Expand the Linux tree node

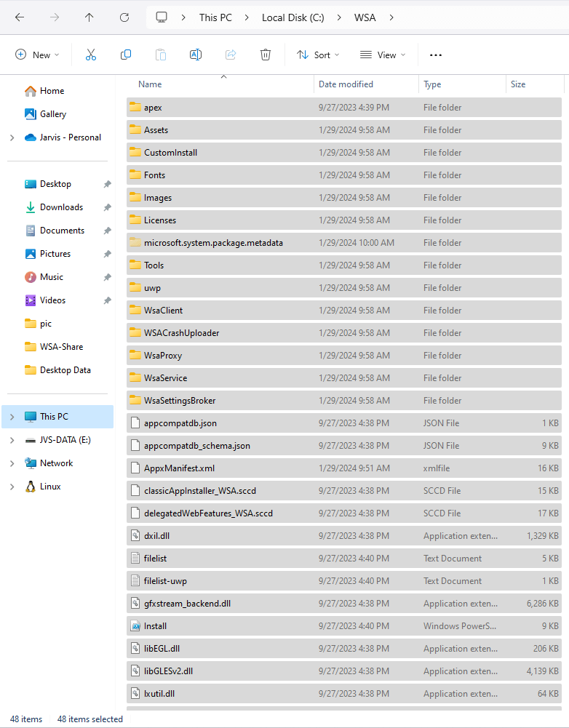[x=12, y=487]
